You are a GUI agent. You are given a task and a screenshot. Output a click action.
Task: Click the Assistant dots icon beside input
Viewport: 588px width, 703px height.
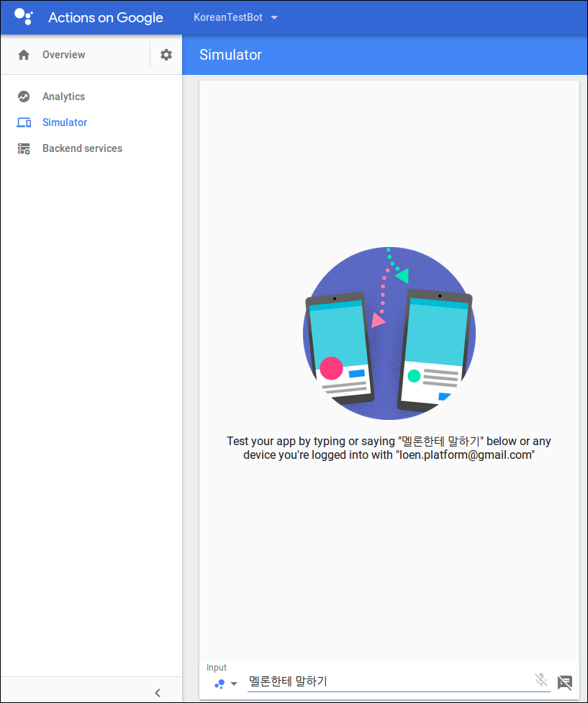[220, 684]
